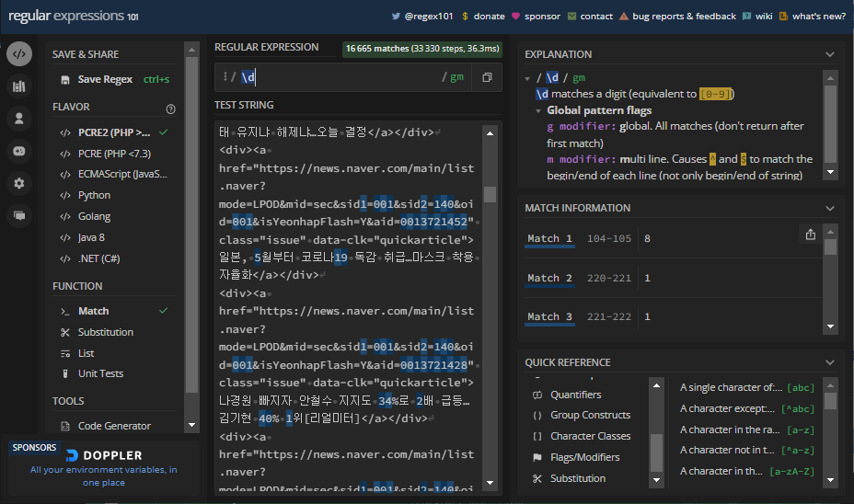Click the what's new icon
This screenshot has height=504, width=854.
pyautogui.click(x=783, y=17)
